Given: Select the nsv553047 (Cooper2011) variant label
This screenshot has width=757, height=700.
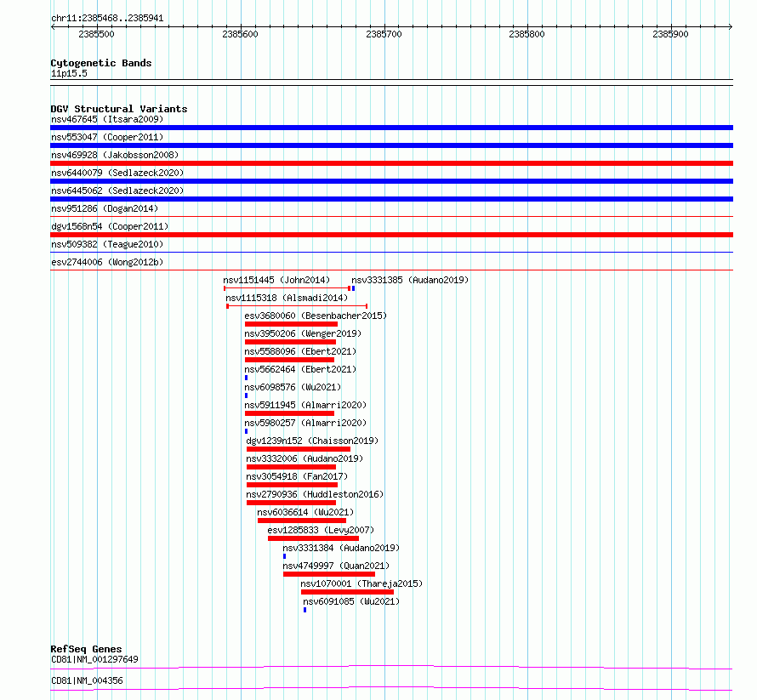Looking at the screenshot, I should 107,137.
